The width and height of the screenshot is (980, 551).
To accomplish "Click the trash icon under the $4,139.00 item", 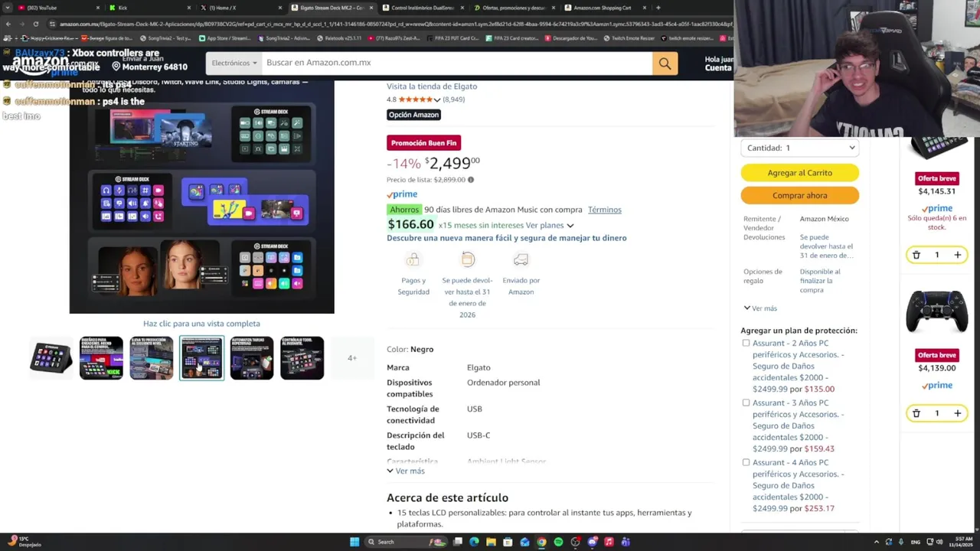I will [916, 413].
